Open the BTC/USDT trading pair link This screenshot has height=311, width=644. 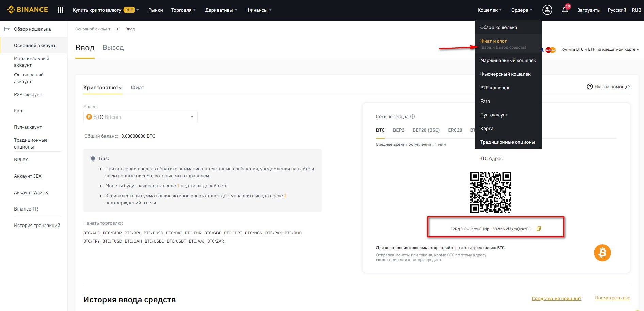point(176,241)
